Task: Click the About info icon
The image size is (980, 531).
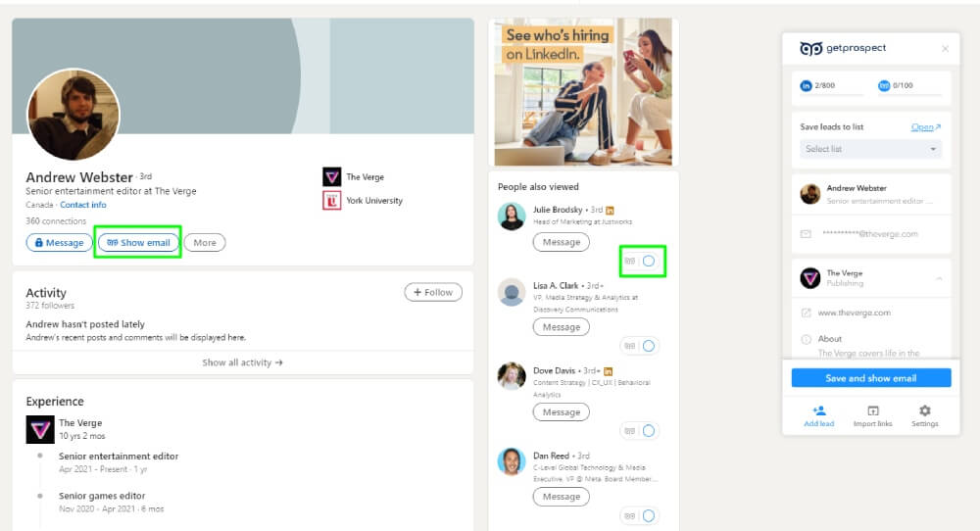Action: pos(807,339)
